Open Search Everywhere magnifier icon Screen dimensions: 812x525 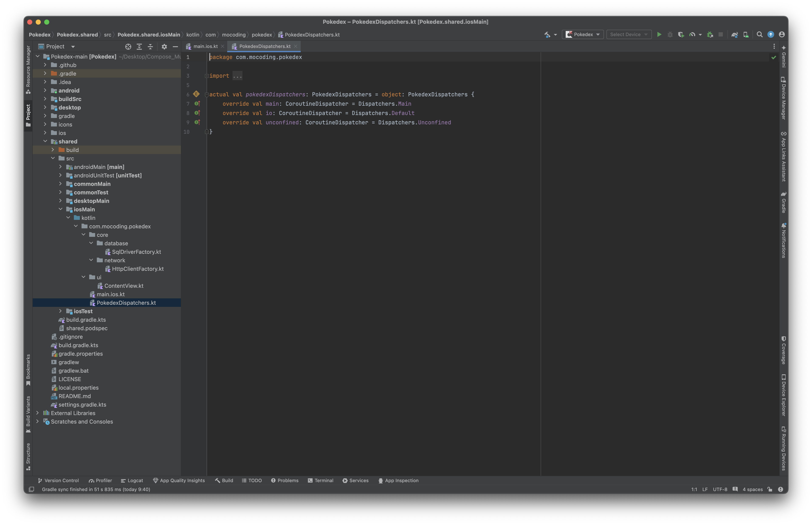[x=760, y=34]
